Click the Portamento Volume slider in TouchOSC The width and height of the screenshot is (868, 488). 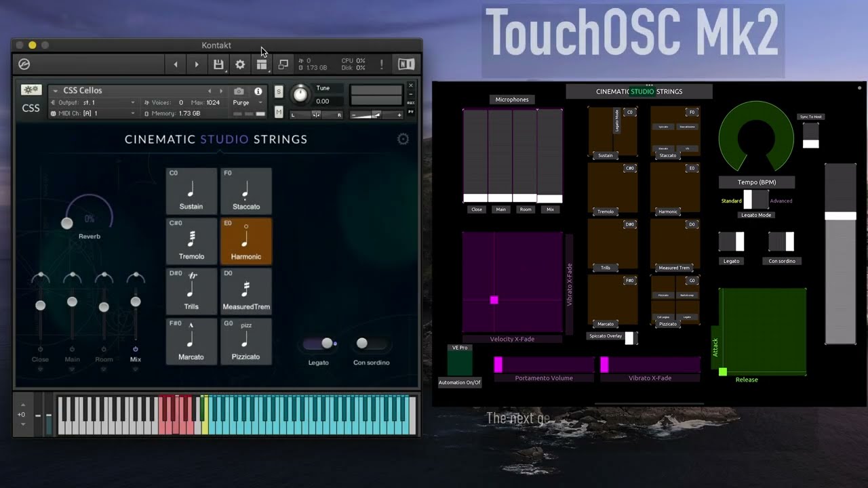coord(544,365)
